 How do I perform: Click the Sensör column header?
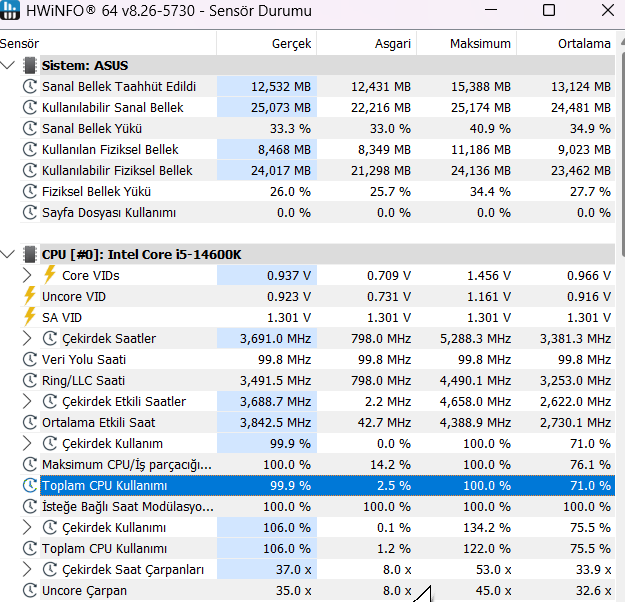[x=108, y=43]
